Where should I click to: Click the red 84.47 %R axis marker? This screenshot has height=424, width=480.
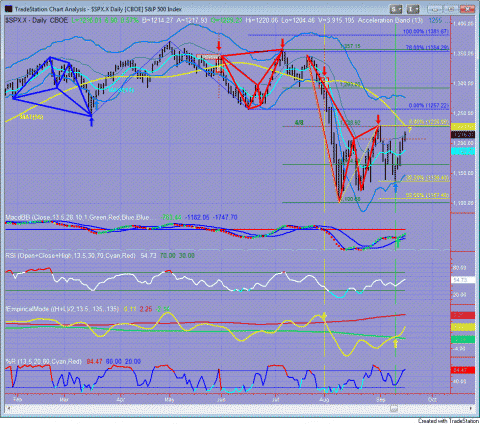[x=463, y=370]
